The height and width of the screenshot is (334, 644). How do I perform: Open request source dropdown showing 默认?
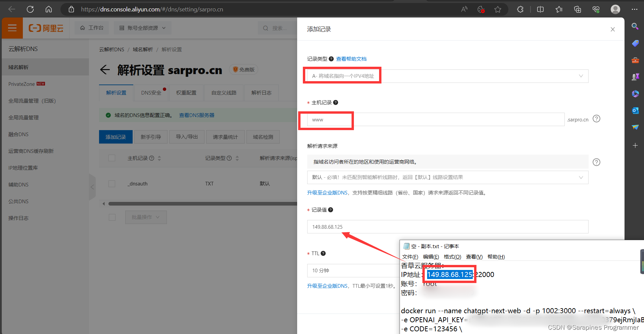click(x=448, y=177)
